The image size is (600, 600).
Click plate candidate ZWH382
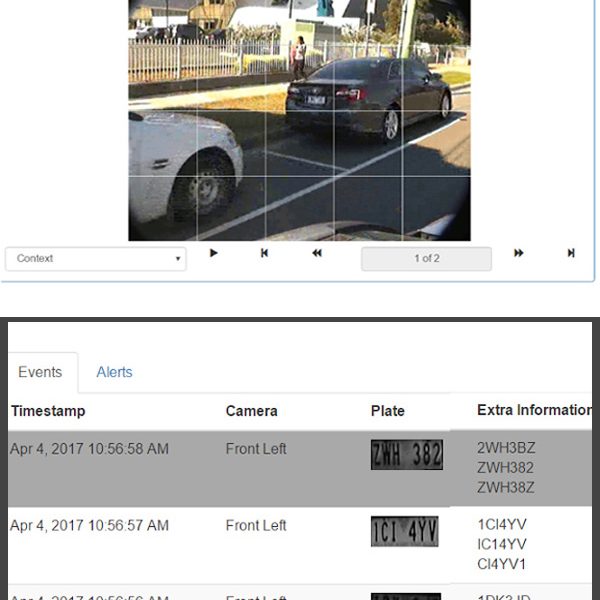pos(505,468)
